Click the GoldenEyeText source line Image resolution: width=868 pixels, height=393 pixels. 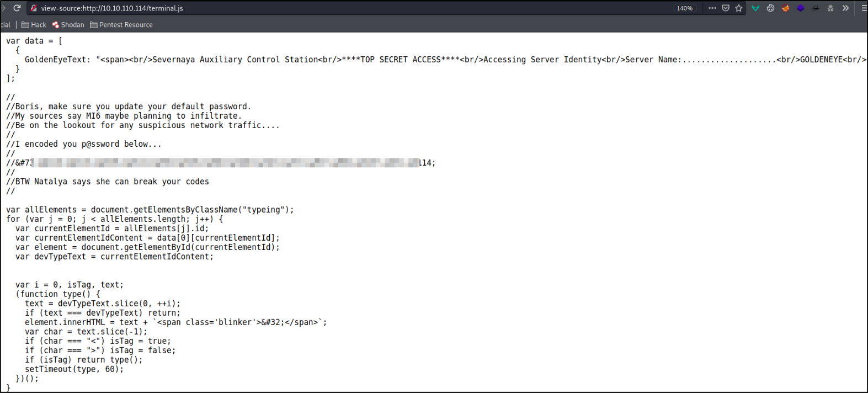coord(445,60)
